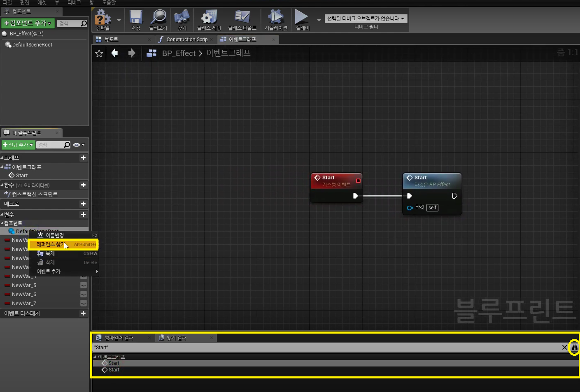Toggle the NewVar_5 editable eye icon
The image size is (580, 392).
[84, 285]
